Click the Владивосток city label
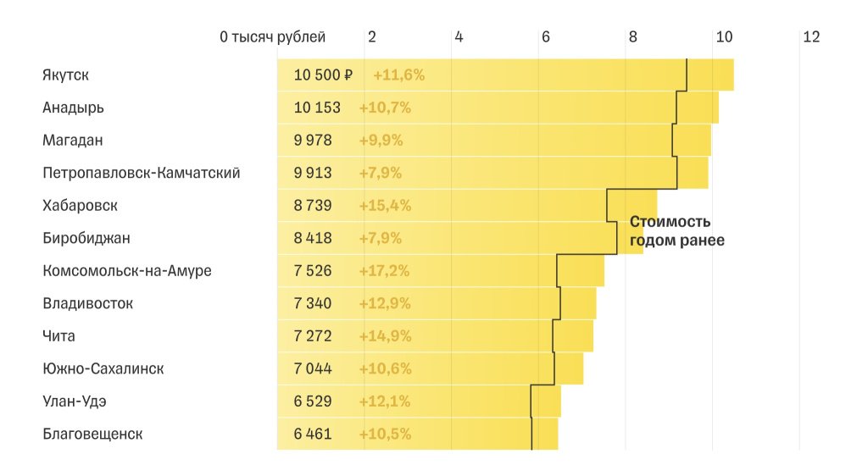868x465 pixels. tap(87, 303)
